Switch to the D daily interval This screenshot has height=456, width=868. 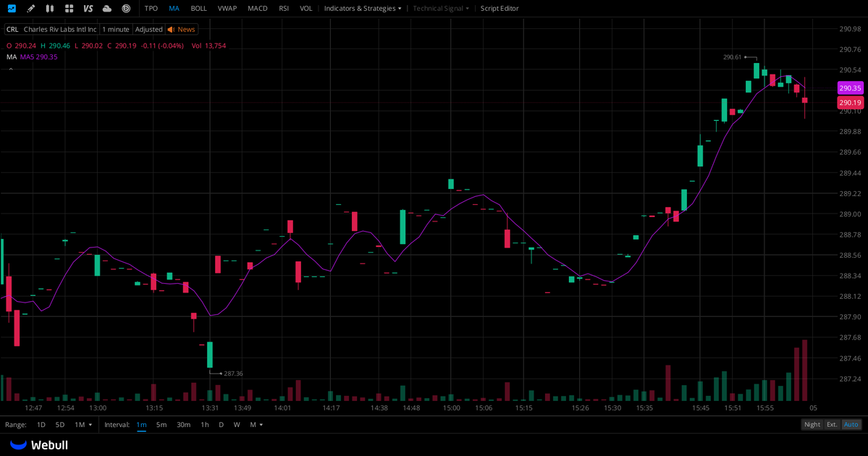(x=221, y=424)
